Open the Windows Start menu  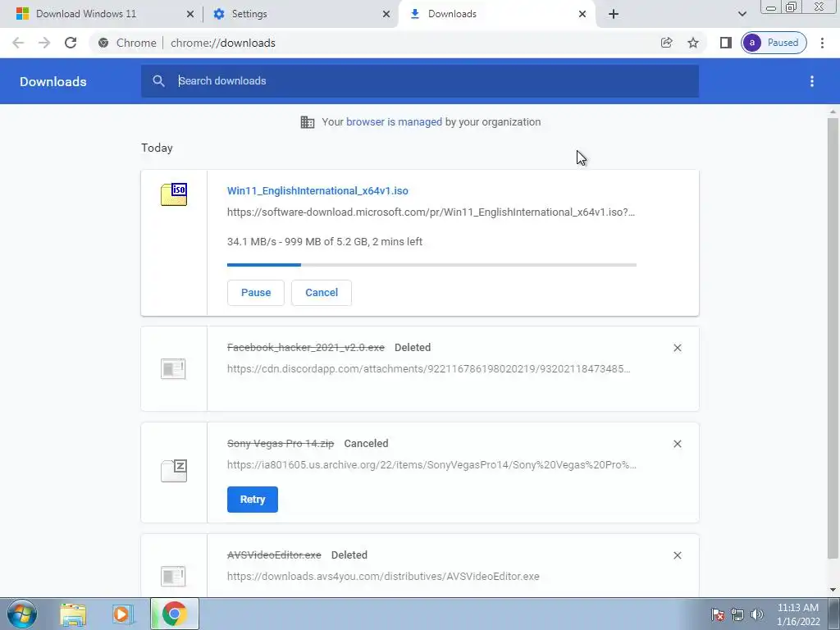[x=22, y=614]
